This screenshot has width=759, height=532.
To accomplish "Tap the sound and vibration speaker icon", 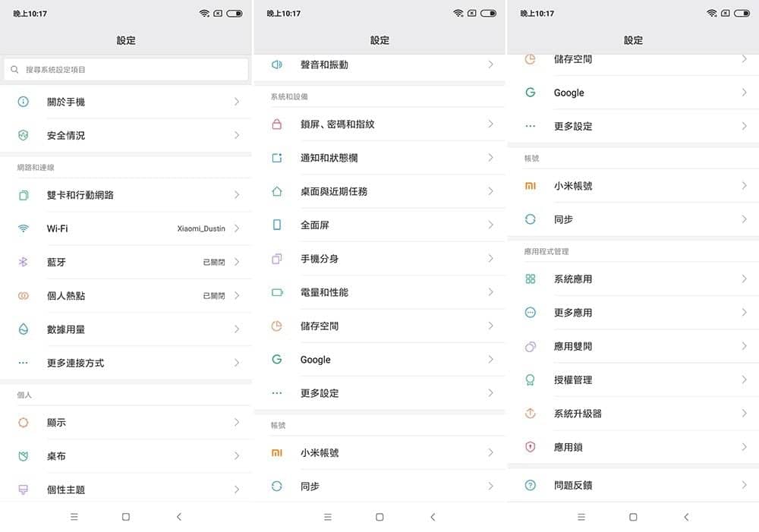I will coord(277,65).
